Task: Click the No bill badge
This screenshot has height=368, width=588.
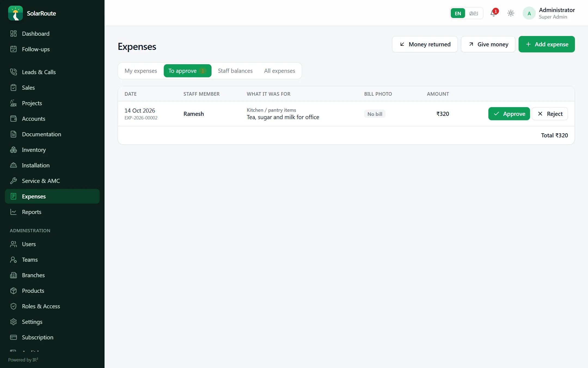Action: pos(375,114)
